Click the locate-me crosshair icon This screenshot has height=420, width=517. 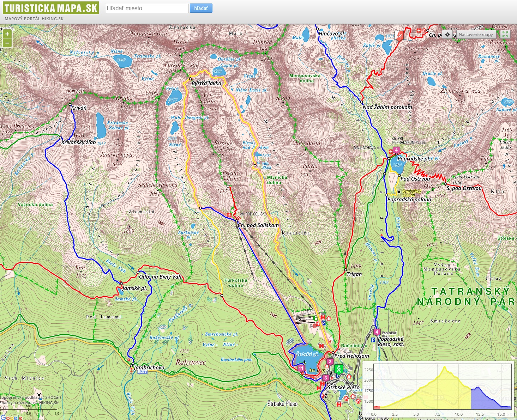point(447,35)
